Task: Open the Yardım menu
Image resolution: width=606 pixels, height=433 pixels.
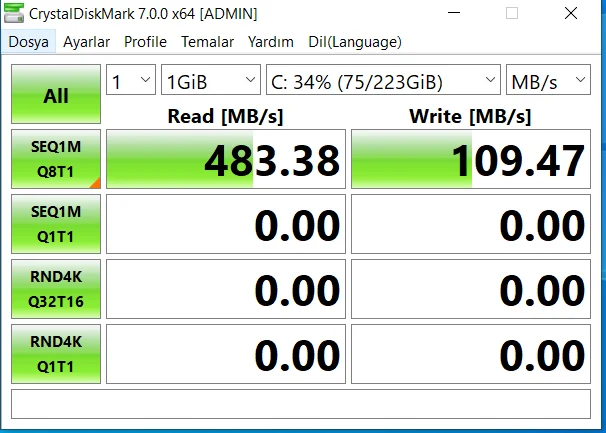Action: 271,42
